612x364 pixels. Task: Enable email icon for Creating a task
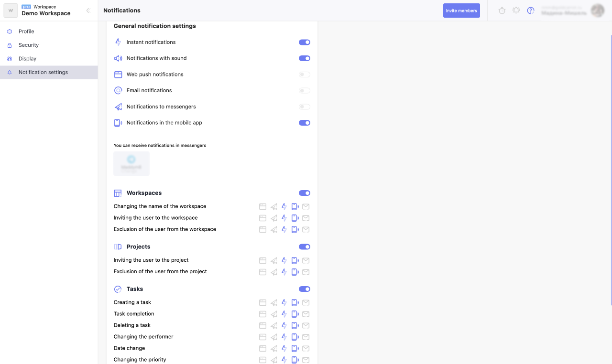(306, 302)
